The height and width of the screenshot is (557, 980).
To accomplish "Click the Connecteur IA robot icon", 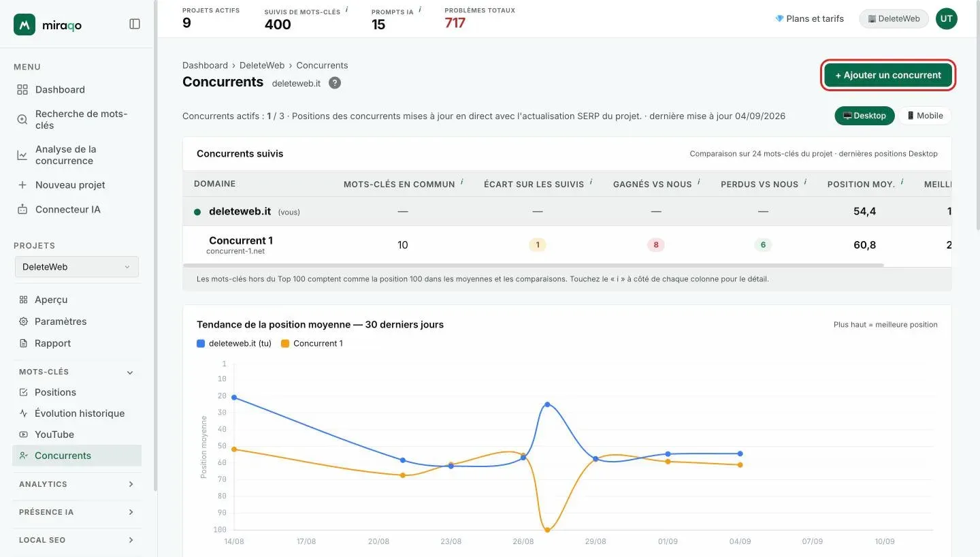I will (22, 210).
